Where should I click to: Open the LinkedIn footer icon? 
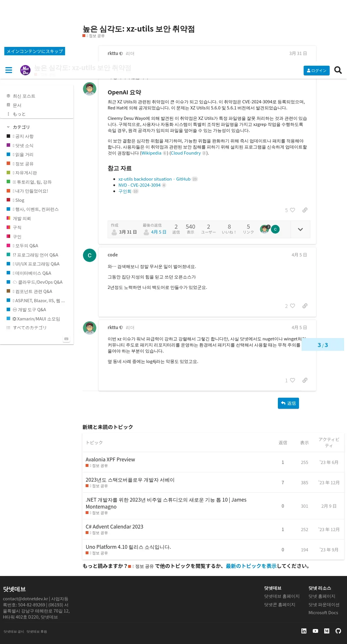tap(304, 631)
